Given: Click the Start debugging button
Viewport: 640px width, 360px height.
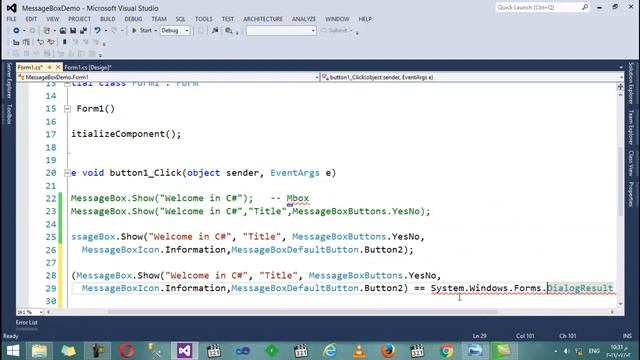Looking at the screenshot, I should 142,31.
